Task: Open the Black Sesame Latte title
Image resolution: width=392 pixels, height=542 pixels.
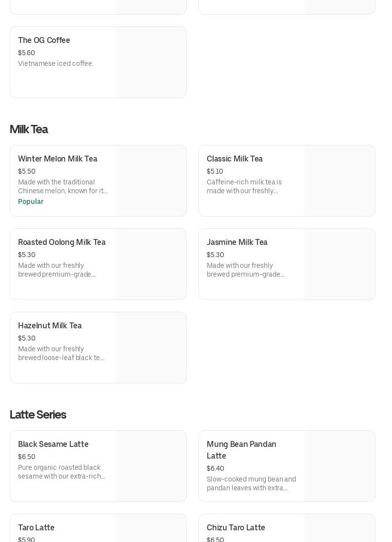Action: click(53, 444)
